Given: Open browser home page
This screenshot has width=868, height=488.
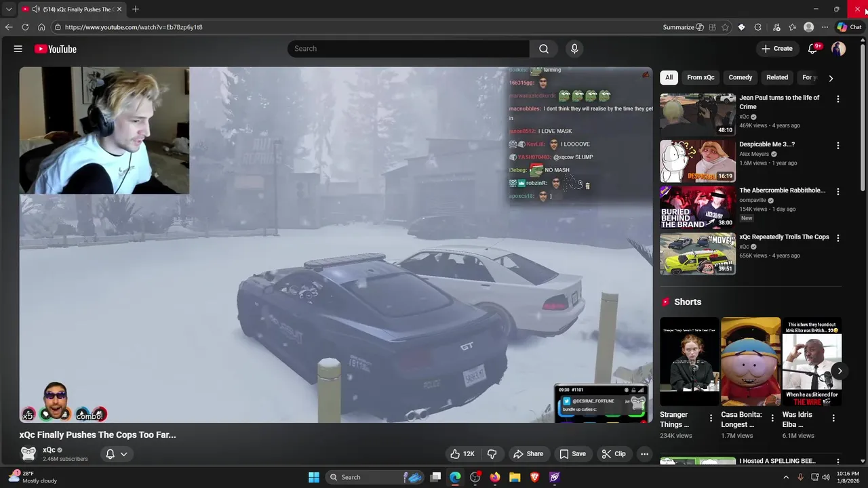Looking at the screenshot, I should point(41,27).
